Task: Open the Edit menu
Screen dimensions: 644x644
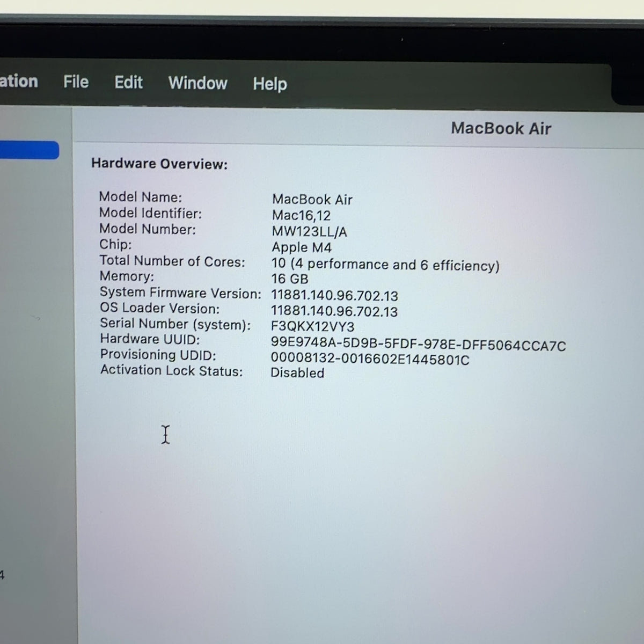Action: tap(128, 82)
